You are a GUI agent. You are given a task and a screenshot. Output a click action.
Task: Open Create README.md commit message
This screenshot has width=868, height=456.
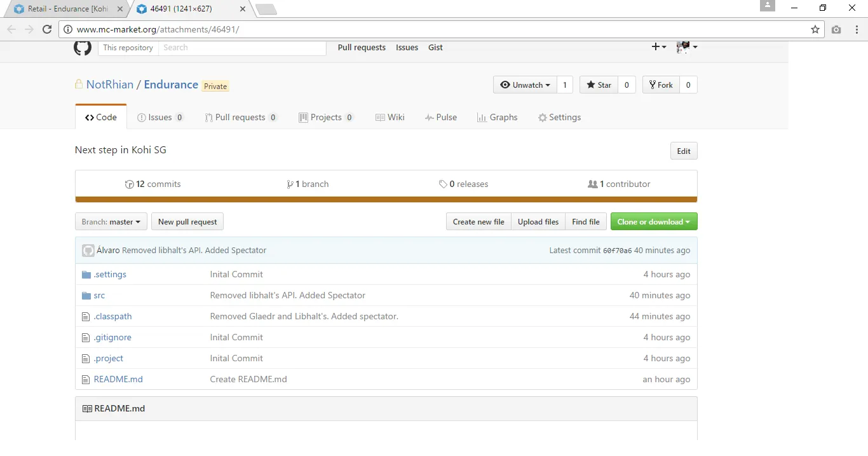pos(248,379)
